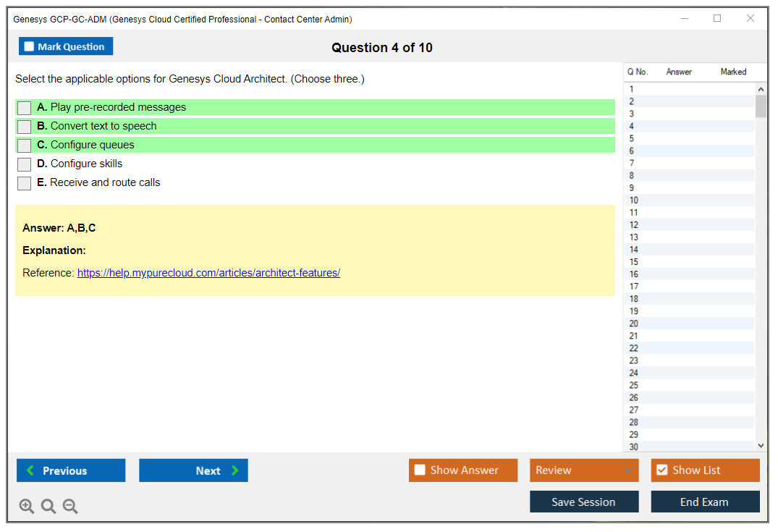778x532 pixels.
Task: Check option D Configure skills
Action: [x=25, y=164]
